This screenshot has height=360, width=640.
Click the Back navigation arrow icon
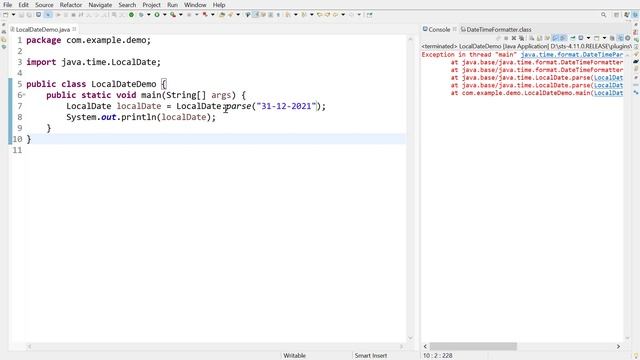[335, 15]
